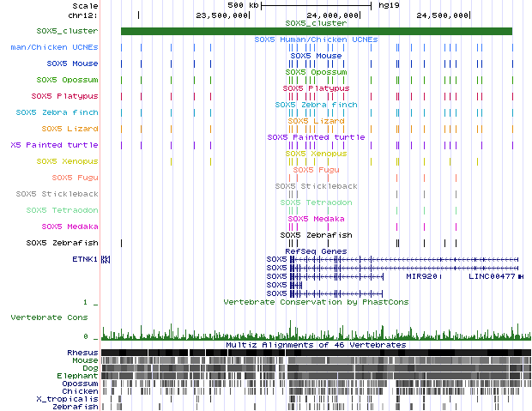Select the SOX5 Medaka left margin label
532x411 pixels.
(x=70, y=227)
